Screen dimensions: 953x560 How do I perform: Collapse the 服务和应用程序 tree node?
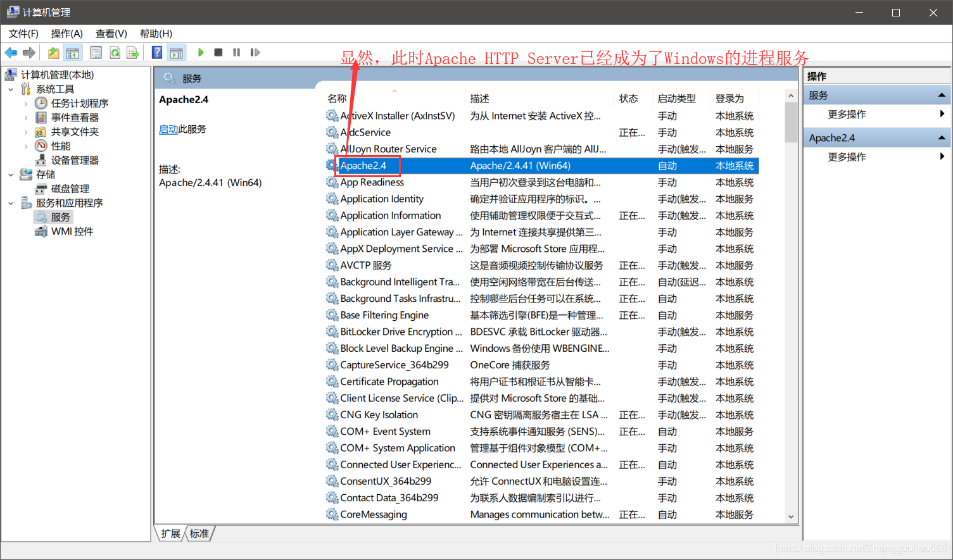(11, 203)
